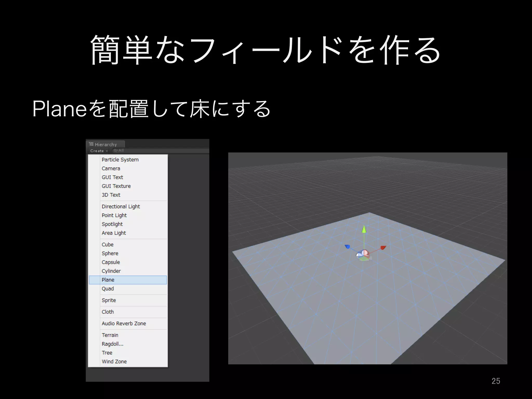This screenshot has height=399, width=532.
Task: Click the Hierarchy search field
Action: [161, 150]
